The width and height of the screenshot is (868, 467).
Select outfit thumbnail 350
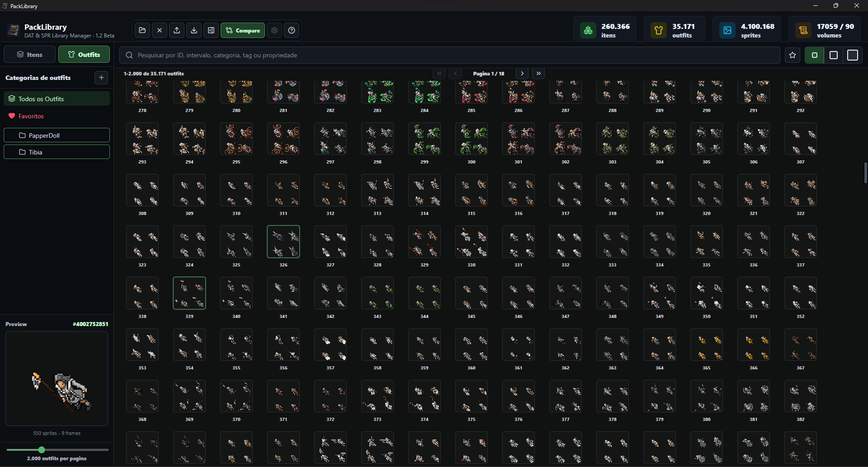pos(707,293)
